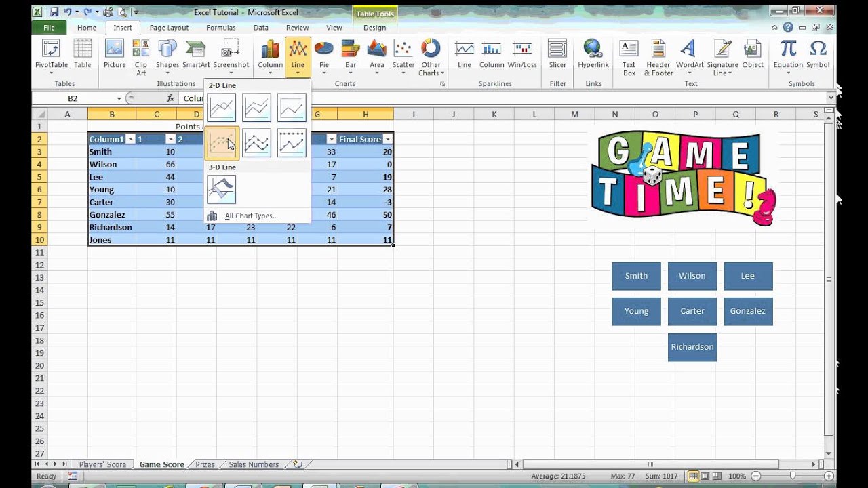The width and height of the screenshot is (868, 488).
Task: Open the Sales Numbers sheet tab
Action: 254,464
